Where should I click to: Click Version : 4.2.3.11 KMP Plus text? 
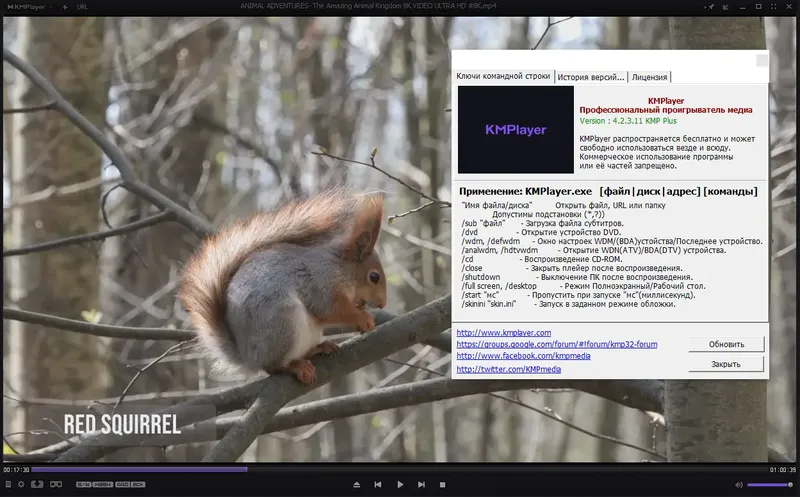628,121
